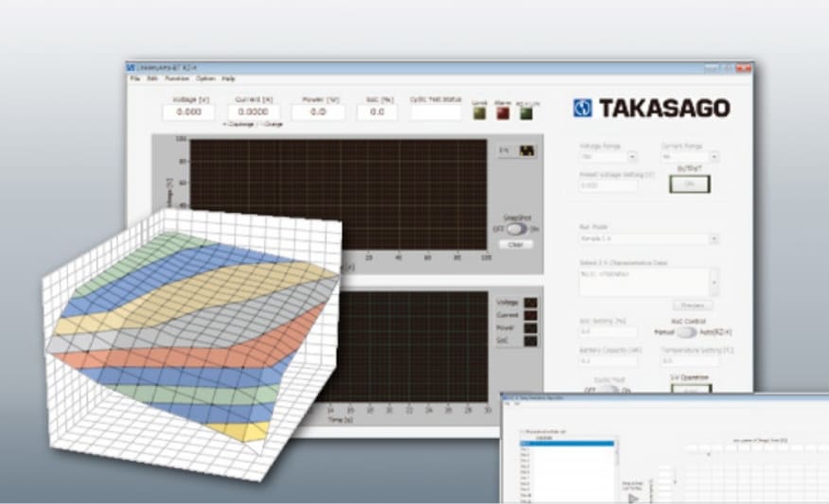Open the Edit menu
The height and width of the screenshot is (504, 829).
point(152,78)
